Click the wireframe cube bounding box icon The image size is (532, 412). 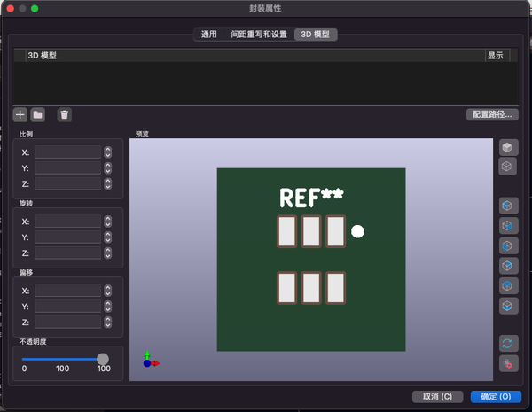coord(507,167)
